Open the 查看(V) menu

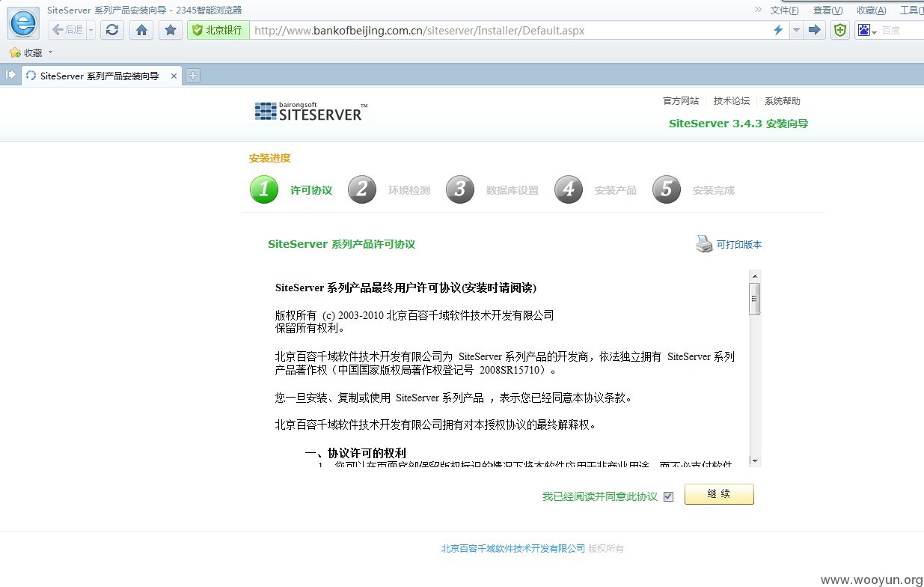(x=827, y=10)
